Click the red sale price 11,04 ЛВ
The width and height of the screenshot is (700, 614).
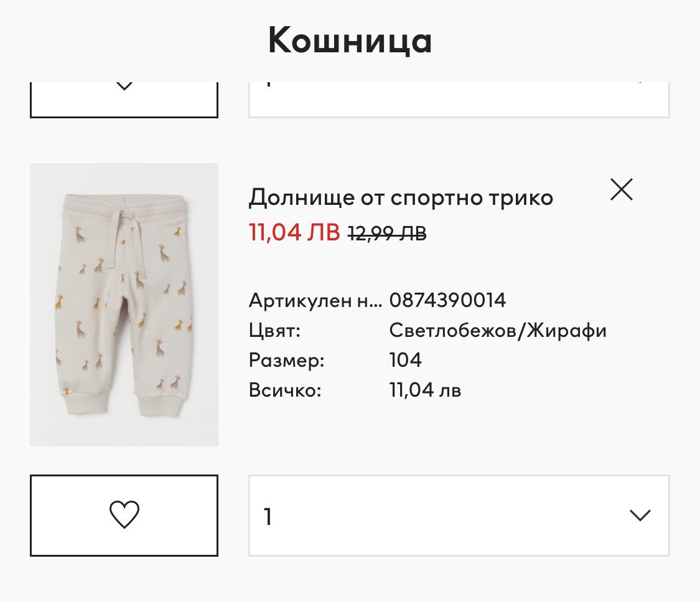(x=294, y=232)
